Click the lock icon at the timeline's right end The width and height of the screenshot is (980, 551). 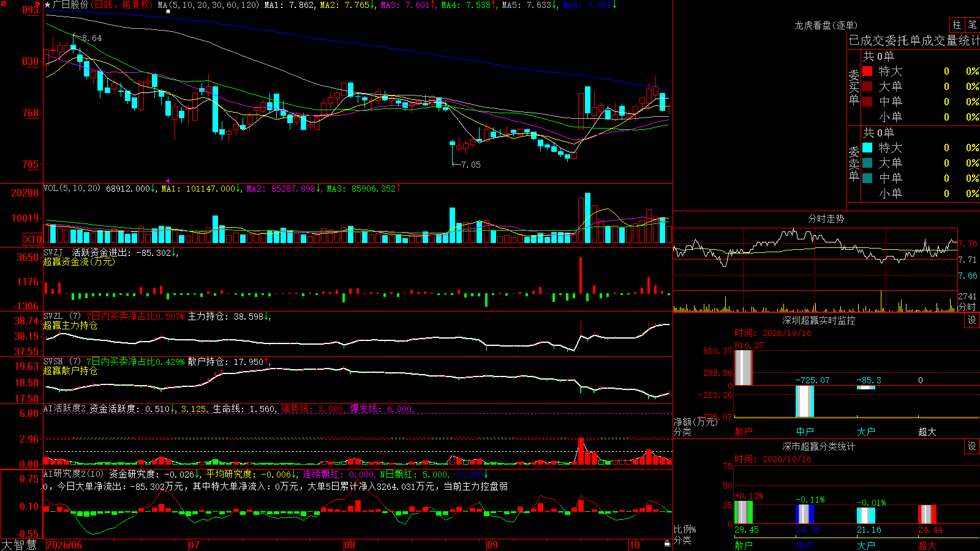(668, 543)
